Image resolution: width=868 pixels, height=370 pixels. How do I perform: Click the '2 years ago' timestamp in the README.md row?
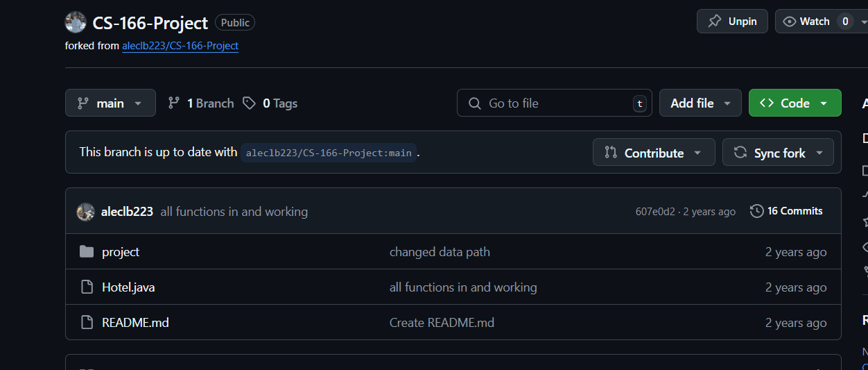coord(796,323)
